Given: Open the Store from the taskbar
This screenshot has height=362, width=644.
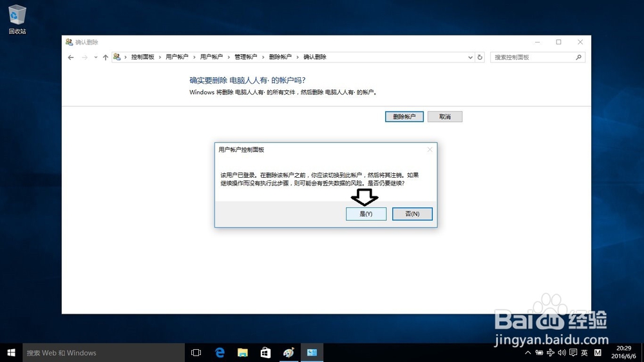Looking at the screenshot, I should (266, 352).
